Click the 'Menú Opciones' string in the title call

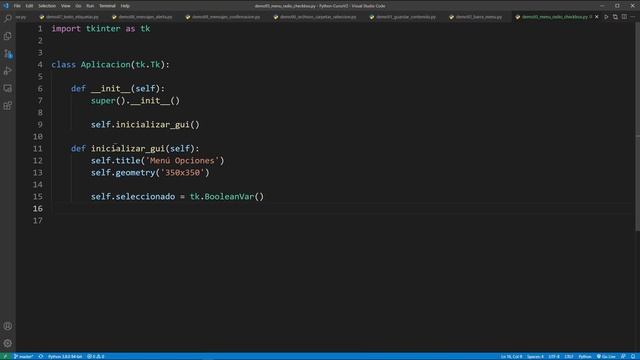click(182, 160)
